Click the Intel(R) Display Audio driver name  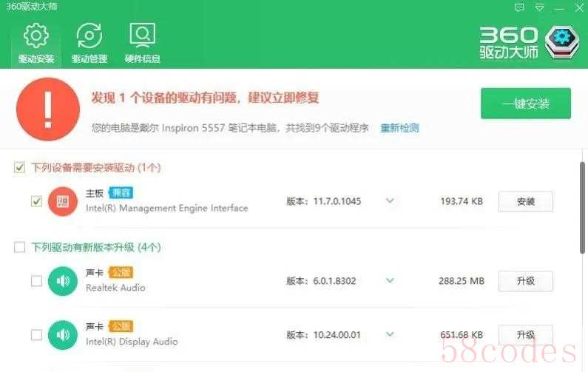(132, 342)
